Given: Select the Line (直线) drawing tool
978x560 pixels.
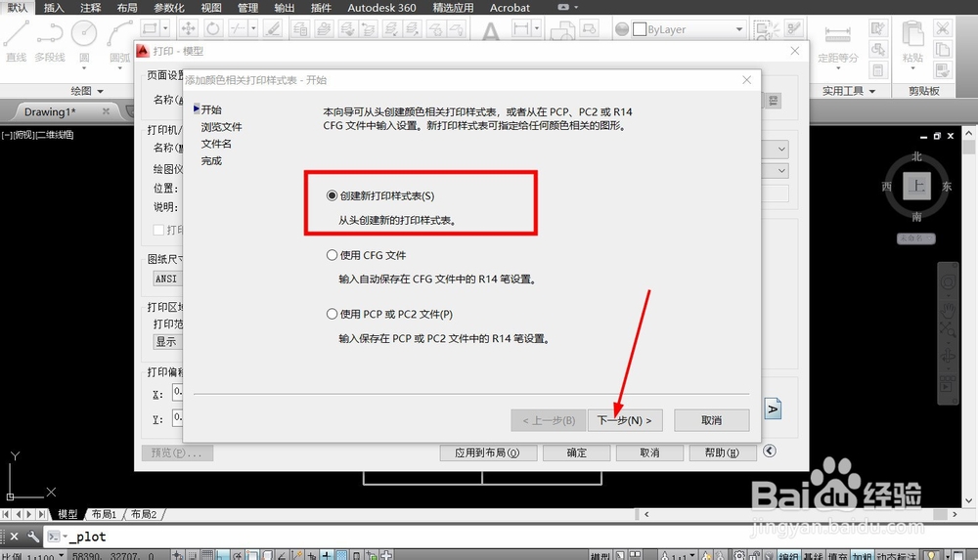Looking at the screenshot, I should pos(17,40).
